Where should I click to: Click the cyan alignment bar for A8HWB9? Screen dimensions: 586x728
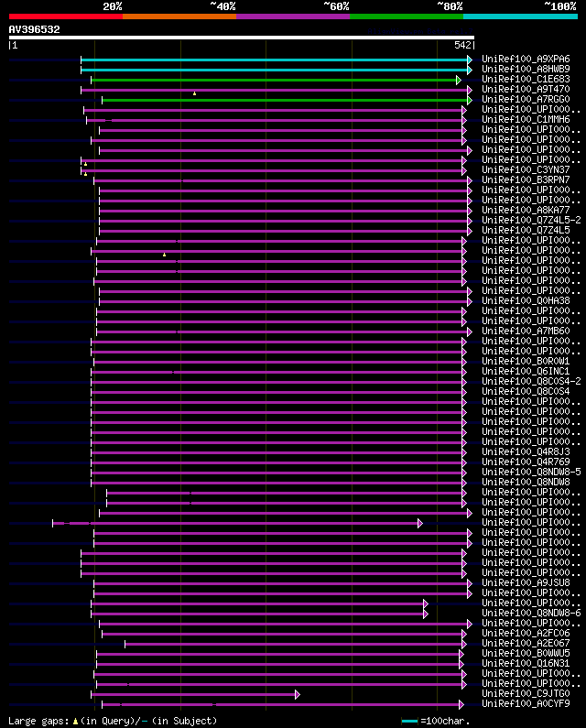(275, 71)
